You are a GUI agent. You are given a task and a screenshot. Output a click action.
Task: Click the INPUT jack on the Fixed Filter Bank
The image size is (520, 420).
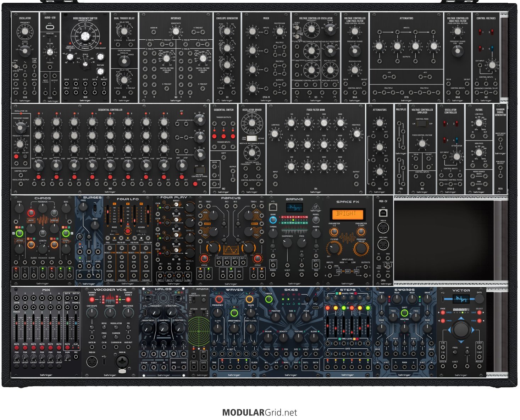pos(275,176)
